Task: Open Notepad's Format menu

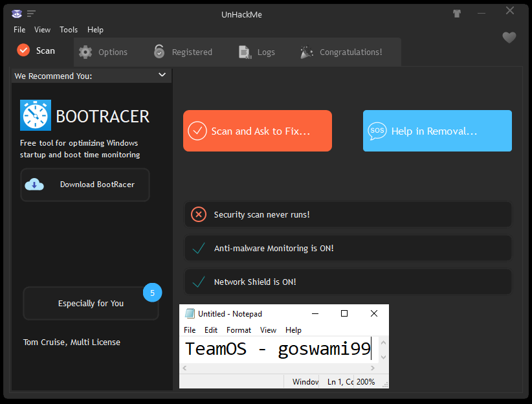Action: pyautogui.click(x=238, y=330)
